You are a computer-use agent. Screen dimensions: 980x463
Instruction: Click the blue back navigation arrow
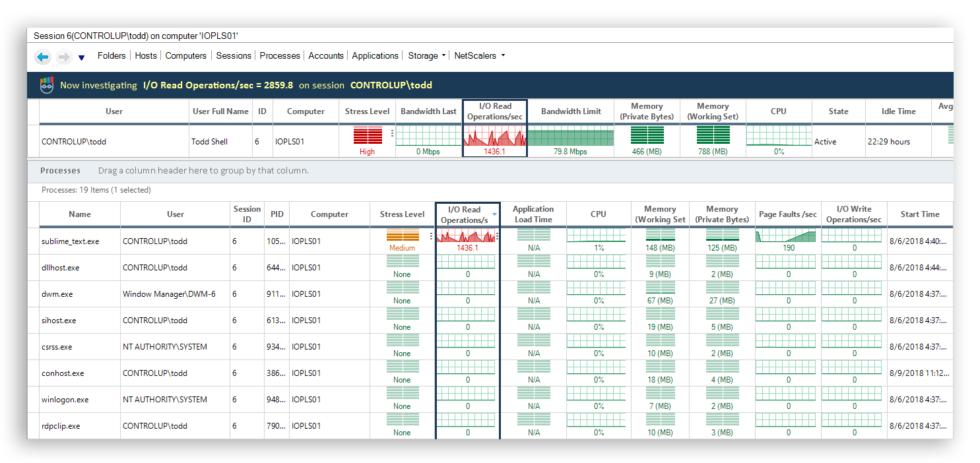pos(43,57)
